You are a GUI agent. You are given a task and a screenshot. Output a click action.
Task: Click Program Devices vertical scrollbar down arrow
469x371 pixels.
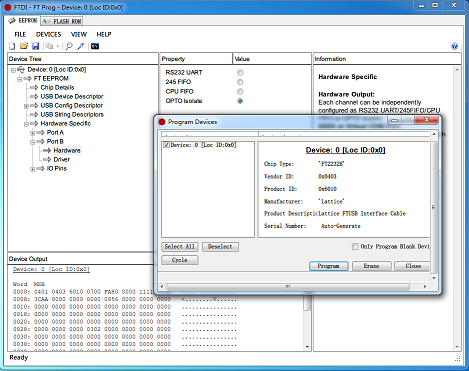pos(434,278)
